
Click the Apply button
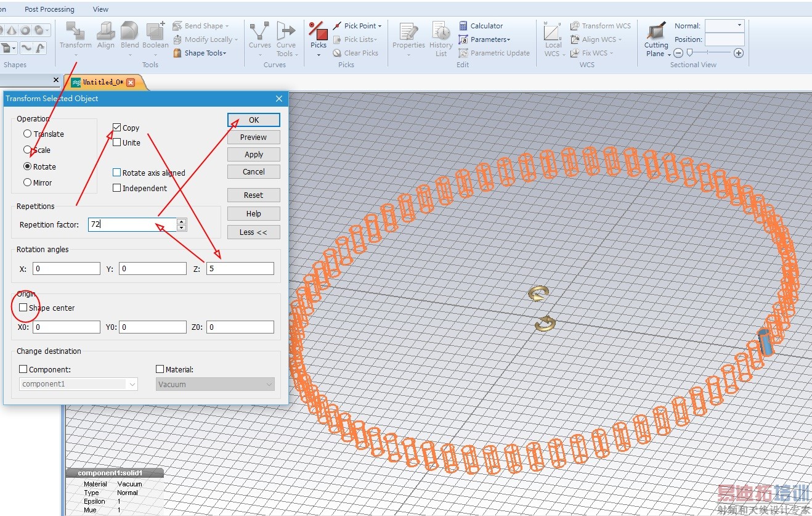click(x=254, y=154)
